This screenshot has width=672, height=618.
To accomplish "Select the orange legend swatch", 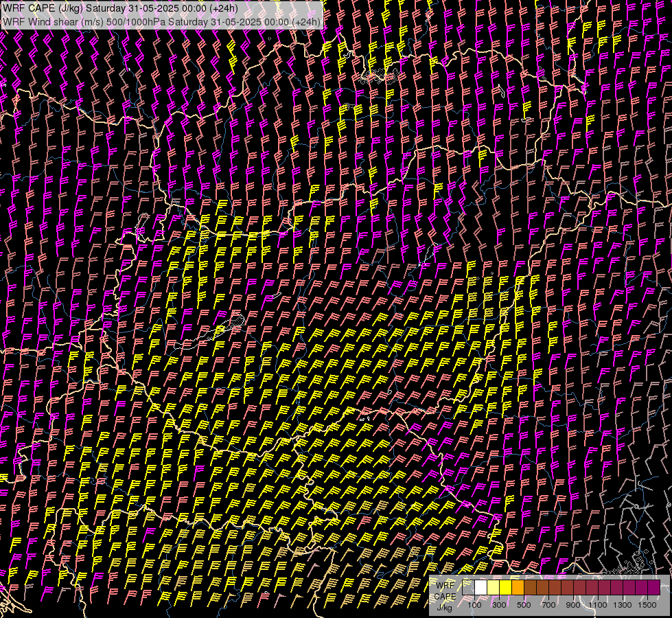I will pos(518,587).
